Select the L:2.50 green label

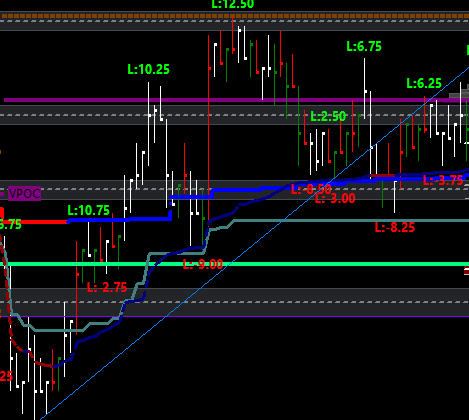(328, 116)
